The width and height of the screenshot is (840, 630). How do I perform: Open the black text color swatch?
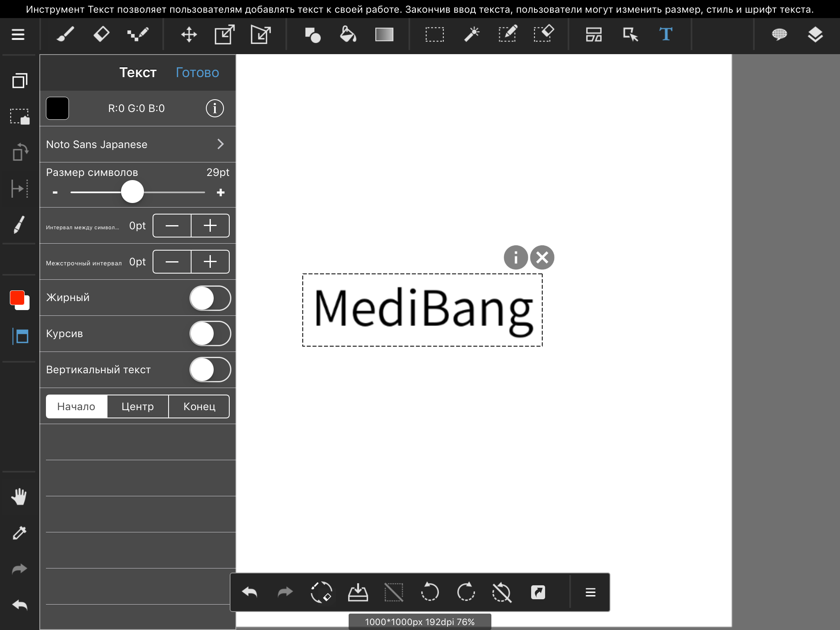tap(57, 108)
